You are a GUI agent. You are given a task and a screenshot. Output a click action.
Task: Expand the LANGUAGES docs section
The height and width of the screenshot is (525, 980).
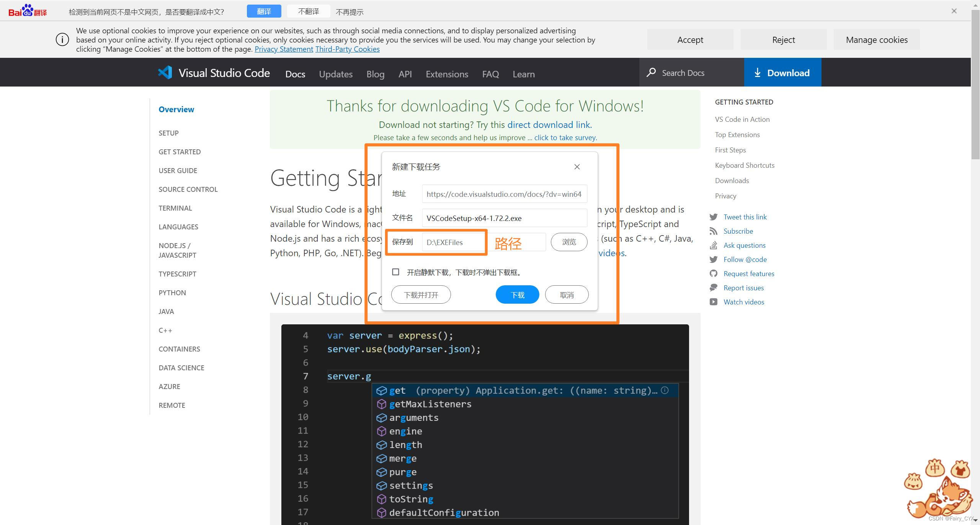[178, 227]
